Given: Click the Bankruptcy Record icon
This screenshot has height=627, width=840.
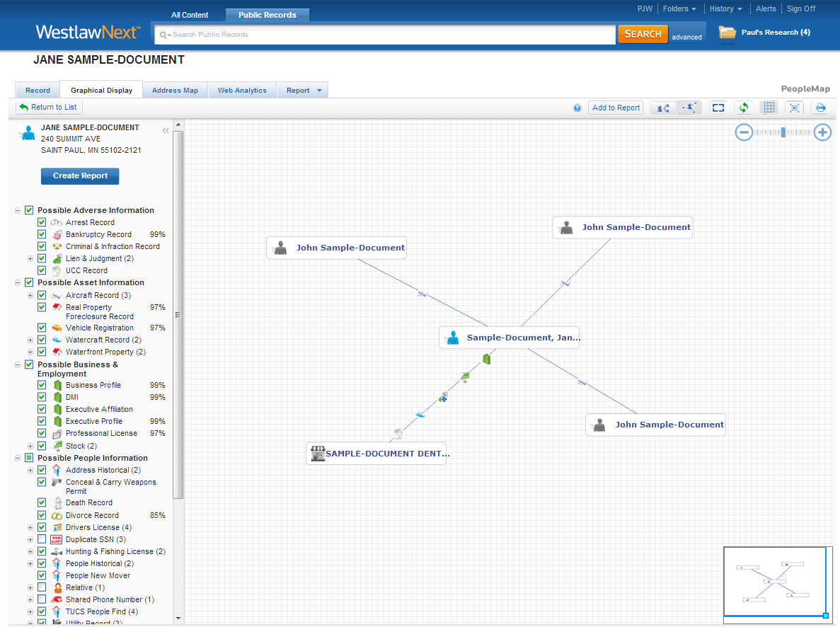Looking at the screenshot, I should tap(57, 235).
